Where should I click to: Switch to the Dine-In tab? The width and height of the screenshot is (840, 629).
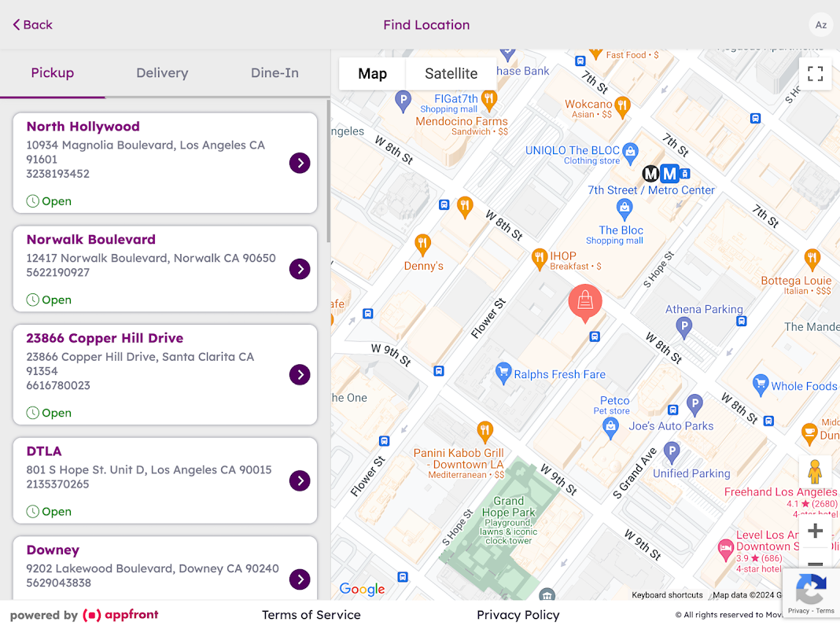click(274, 73)
